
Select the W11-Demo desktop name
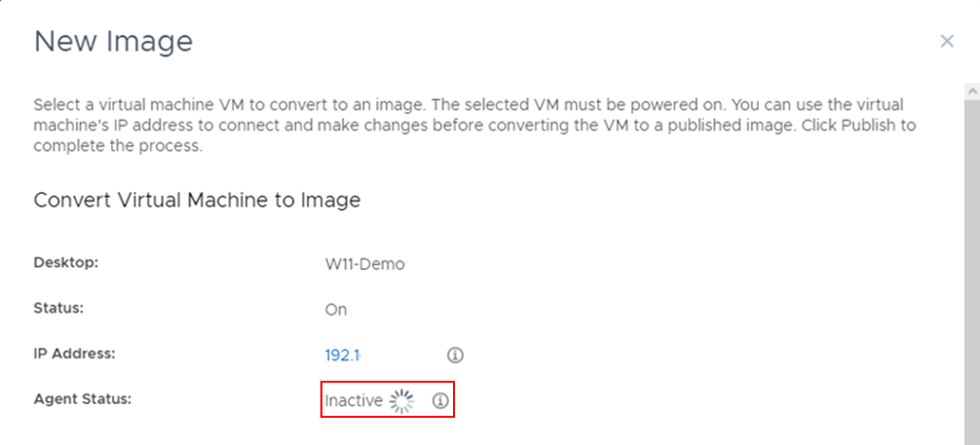tap(364, 264)
